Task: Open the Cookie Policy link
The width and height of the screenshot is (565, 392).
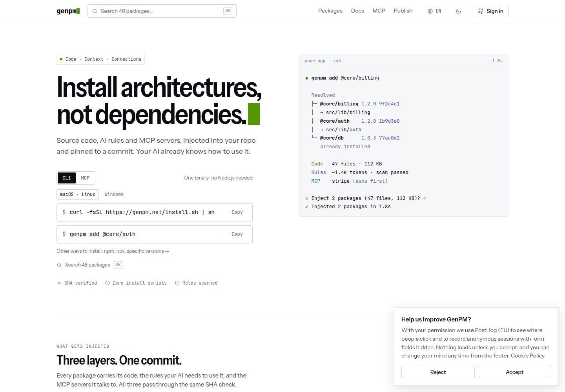Action: click(528, 356)
